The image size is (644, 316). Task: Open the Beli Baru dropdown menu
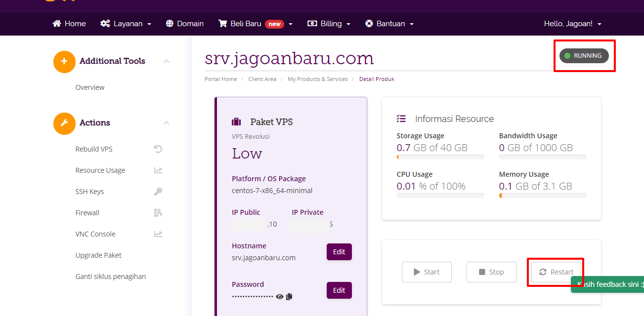(256, 24)
